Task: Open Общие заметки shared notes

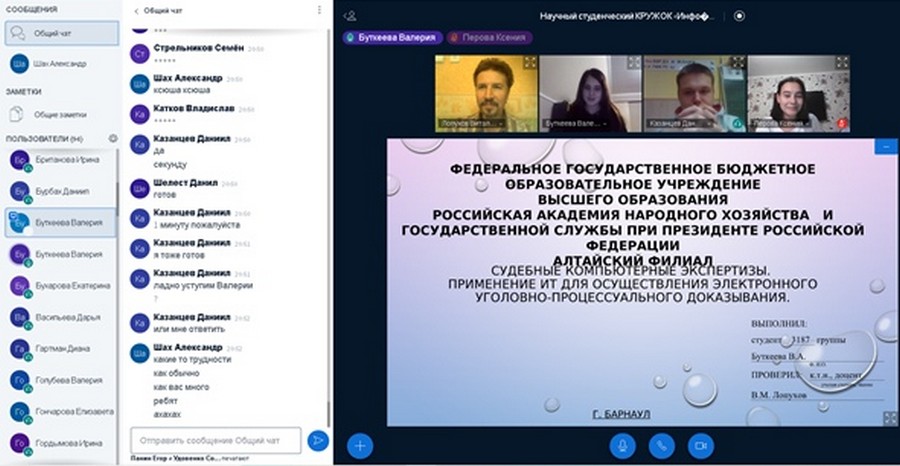Action: tap(60, 114)
